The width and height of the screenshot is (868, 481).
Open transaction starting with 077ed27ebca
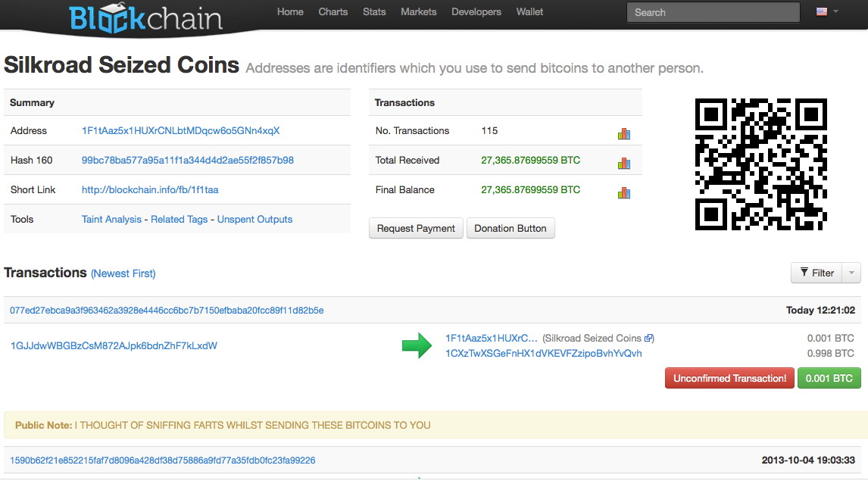(167, 310)
